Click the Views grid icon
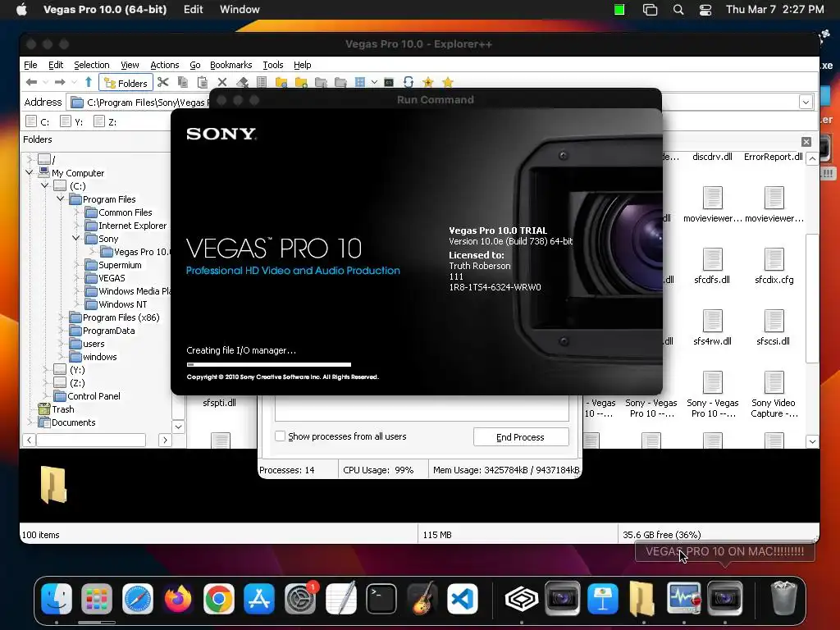 click(x=360, y=82)
